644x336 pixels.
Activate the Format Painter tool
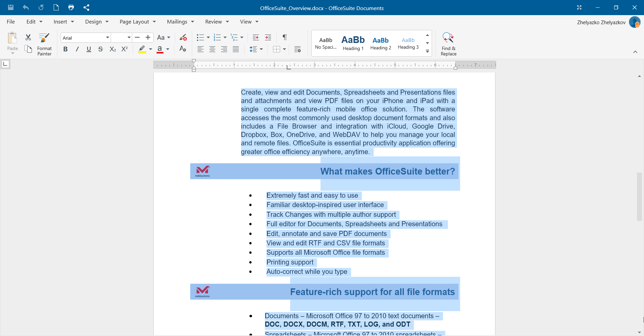pyautogui.click(x=44, y=44)
